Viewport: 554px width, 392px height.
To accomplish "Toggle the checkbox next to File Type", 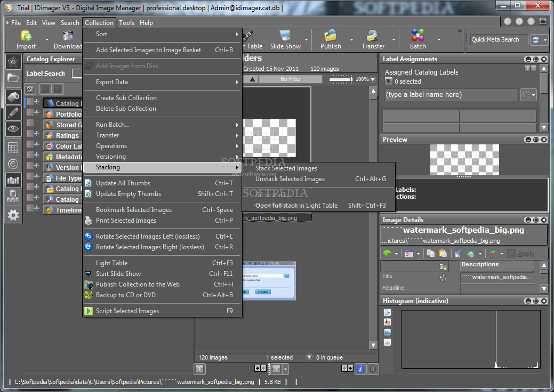I will pos(30,176).
